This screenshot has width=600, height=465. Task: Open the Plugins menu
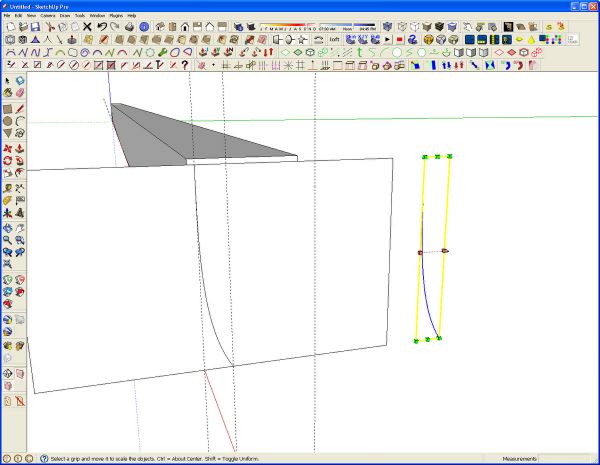116,16
